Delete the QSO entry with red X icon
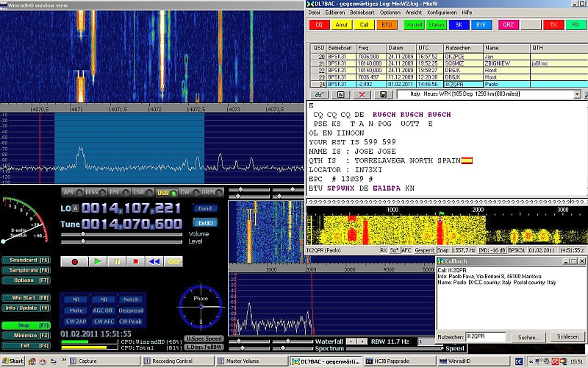This screenshot has width=588, height=368. tap(362, 95)
